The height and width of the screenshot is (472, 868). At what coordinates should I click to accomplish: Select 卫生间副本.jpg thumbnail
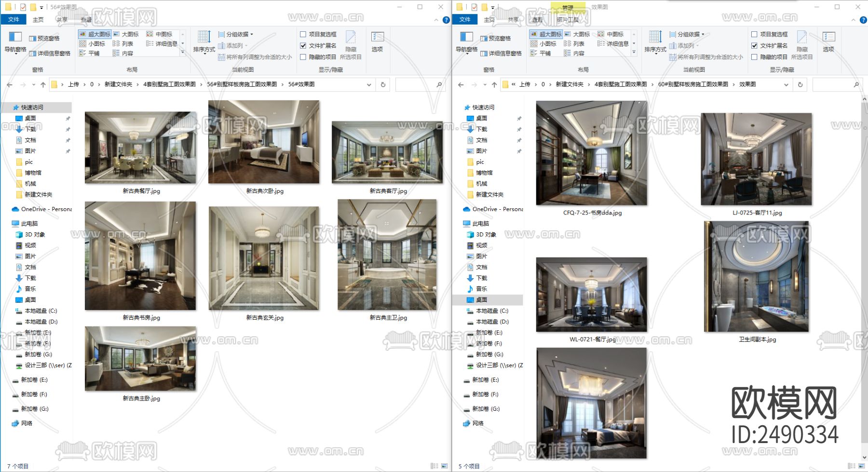(x=757, y=277)
